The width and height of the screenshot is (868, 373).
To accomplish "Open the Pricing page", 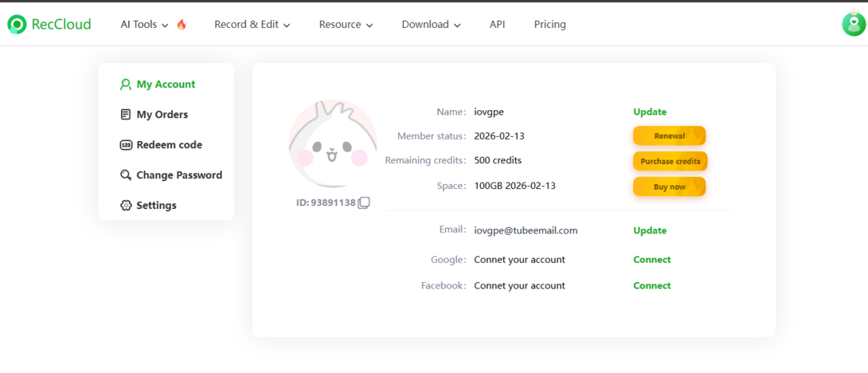I will tap(549, 25).
